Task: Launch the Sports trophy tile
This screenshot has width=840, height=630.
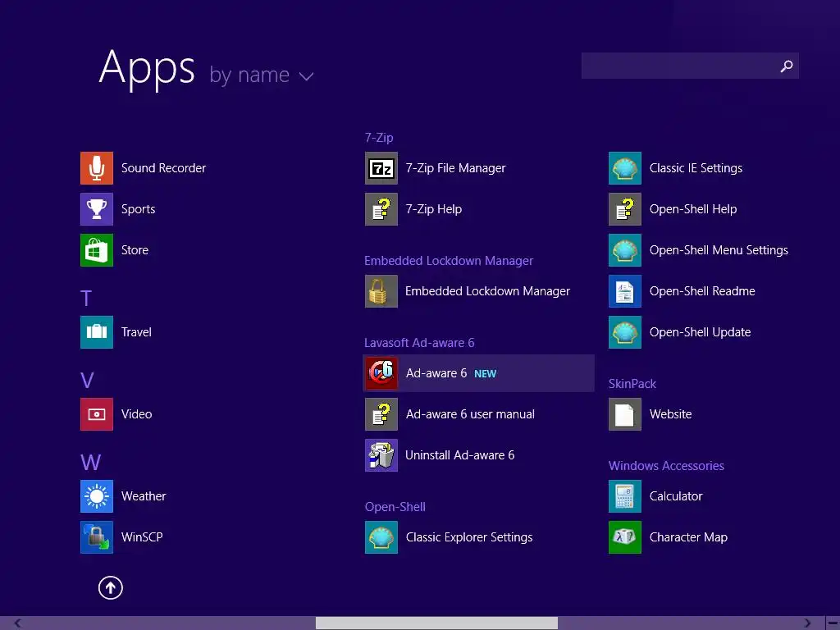Action: click(x=97, y=209)
